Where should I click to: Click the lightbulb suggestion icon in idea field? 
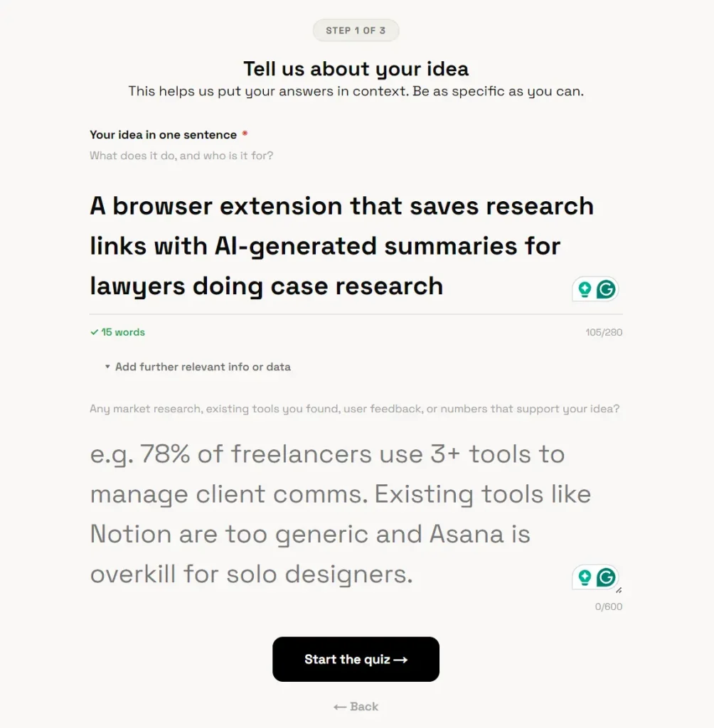[x=585, y=289]
